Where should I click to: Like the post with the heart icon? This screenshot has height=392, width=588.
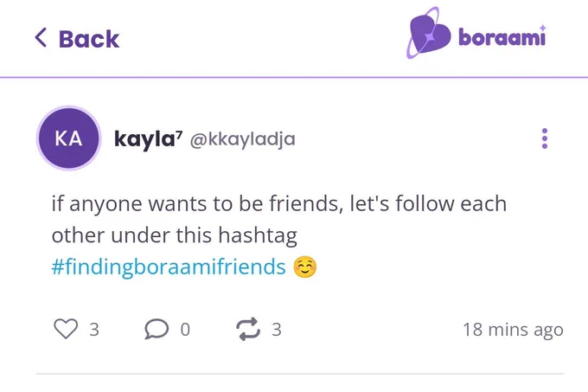coord(66,329)
